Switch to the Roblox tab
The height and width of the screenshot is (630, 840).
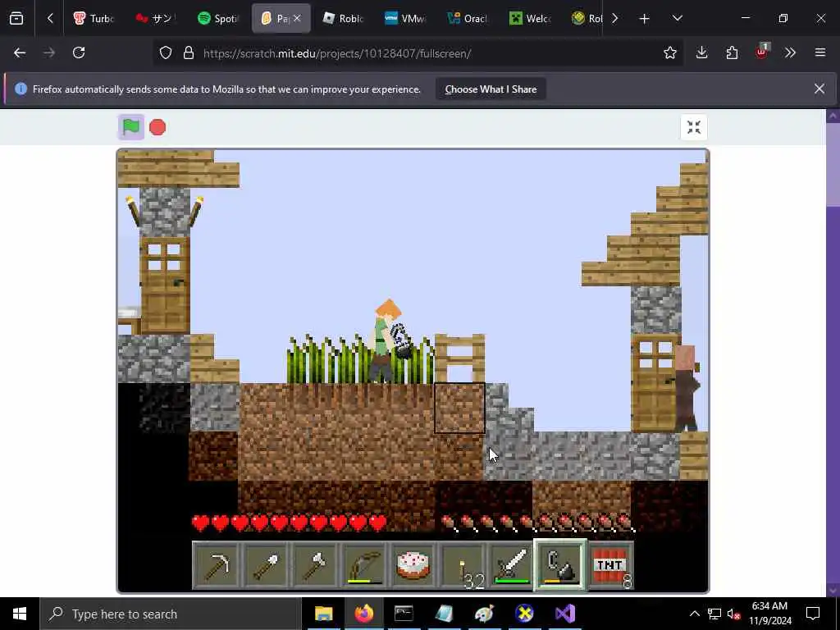[x=344, y=18]
